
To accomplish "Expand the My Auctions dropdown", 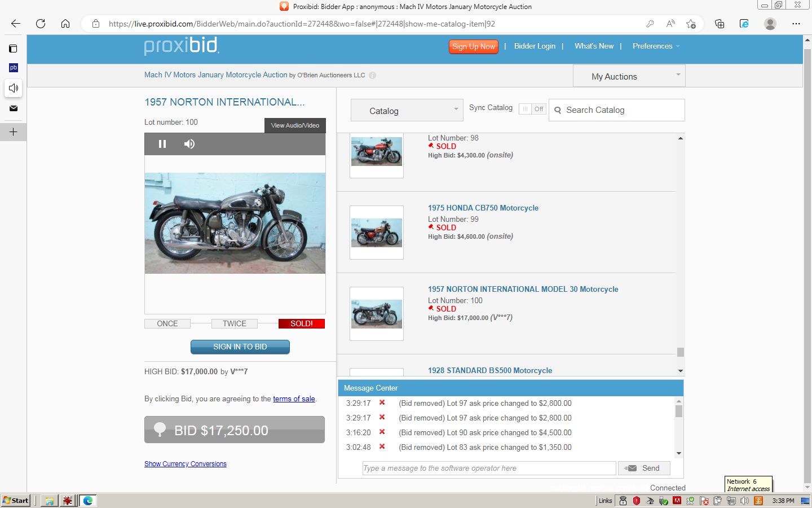I will coord(629,76).
